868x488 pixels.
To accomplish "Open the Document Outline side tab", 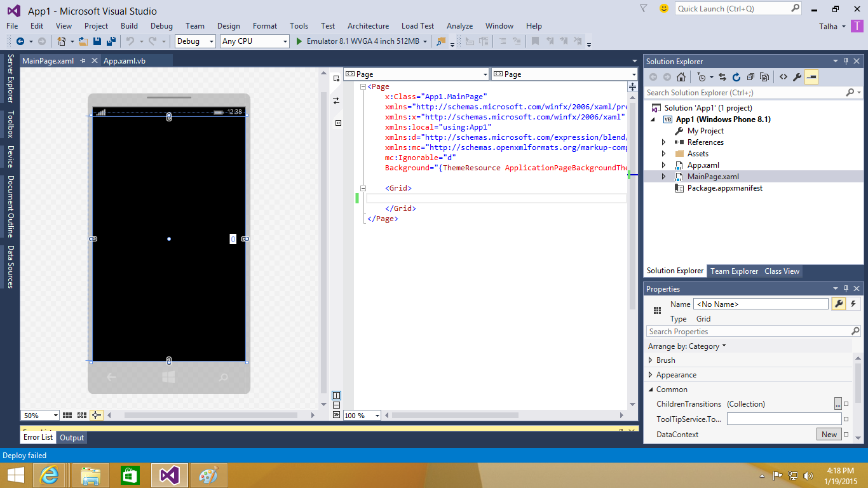I will tap(11, 207).
